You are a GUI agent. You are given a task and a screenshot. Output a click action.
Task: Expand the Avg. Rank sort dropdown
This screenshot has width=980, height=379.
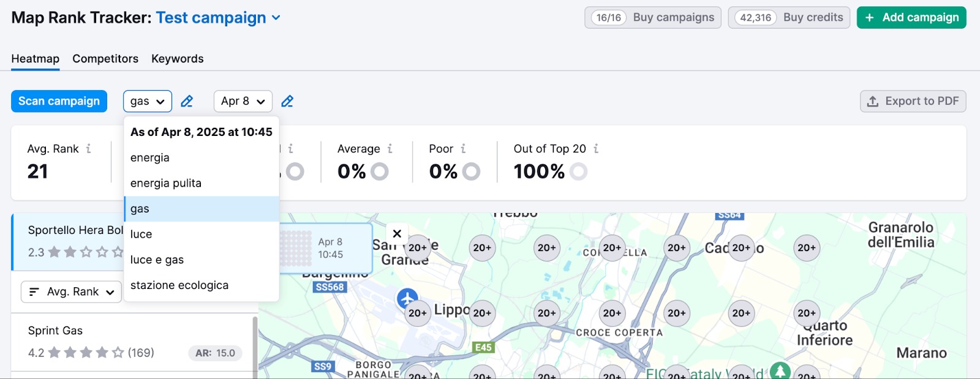72,292
